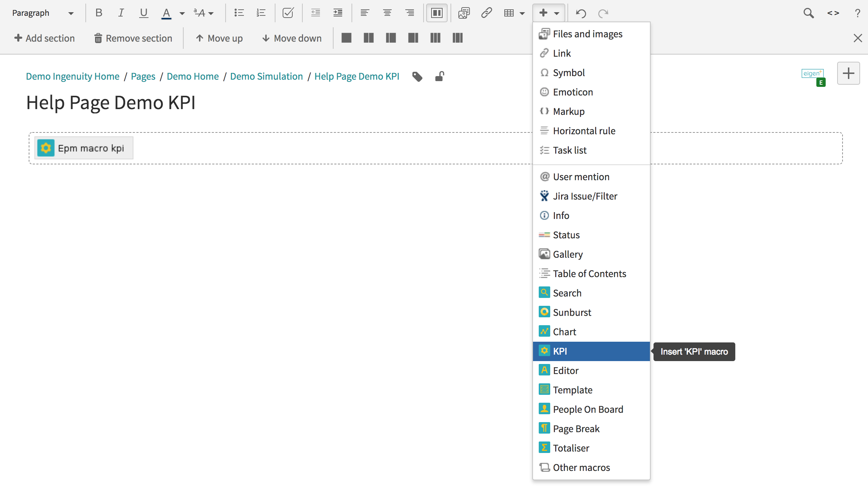Open the Paragraph style dropdown
Viewport: 868px width, 486px height.
point(43,13)
